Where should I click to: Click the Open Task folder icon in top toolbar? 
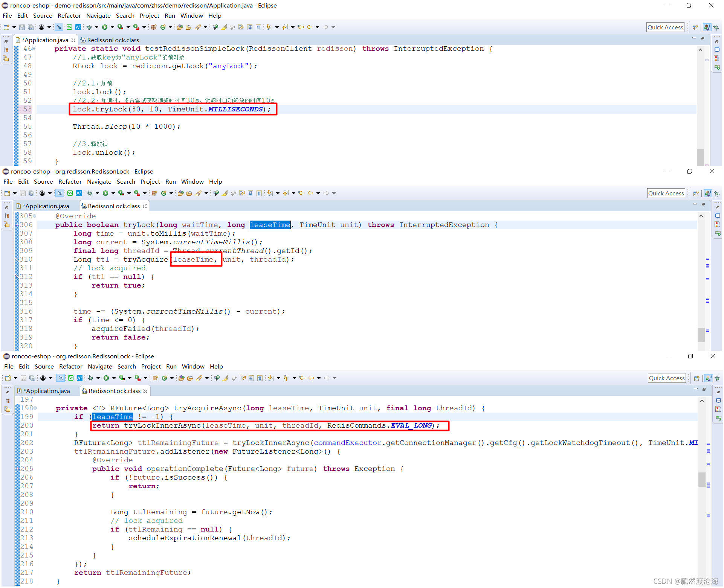tap(189, 27)
